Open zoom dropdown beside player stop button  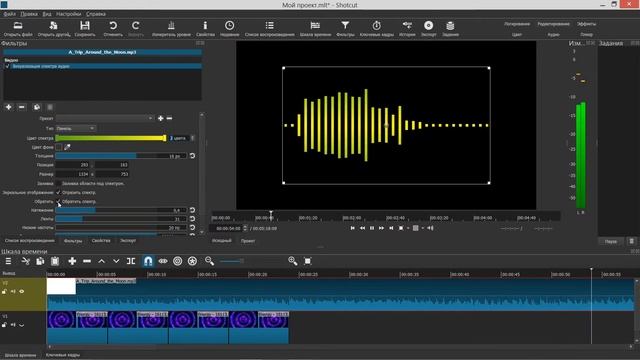[408, 228]
